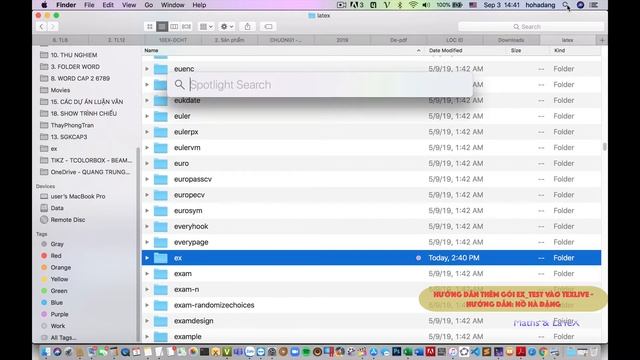The image size is (640, 360).
Task: Filter by the Red tag
Action: tap(56, 256)
